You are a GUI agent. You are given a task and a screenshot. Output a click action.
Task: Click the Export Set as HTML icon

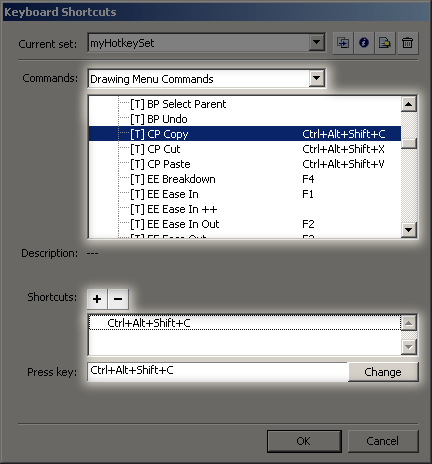tap(385, 43)
